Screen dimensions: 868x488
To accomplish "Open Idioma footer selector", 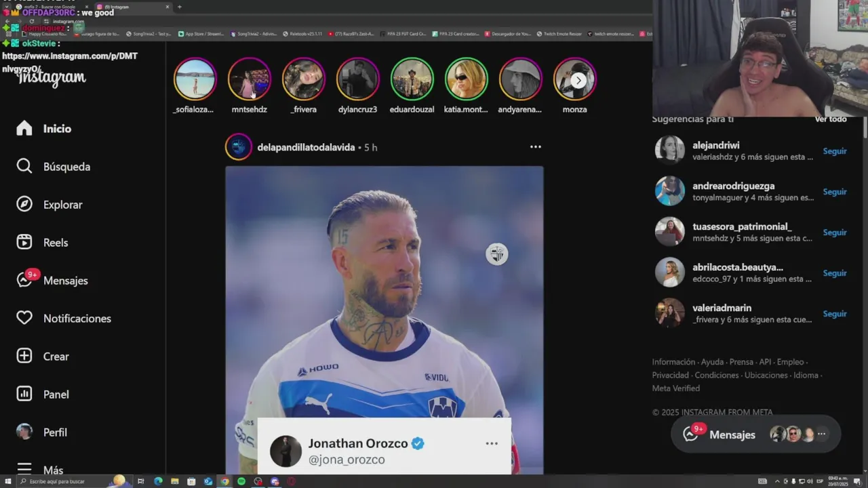I will [x=806, y=375].
